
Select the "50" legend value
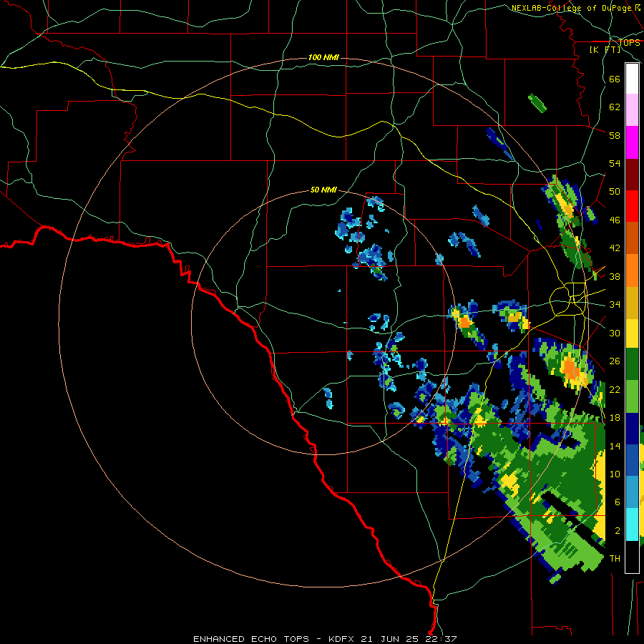coord(615,192)
